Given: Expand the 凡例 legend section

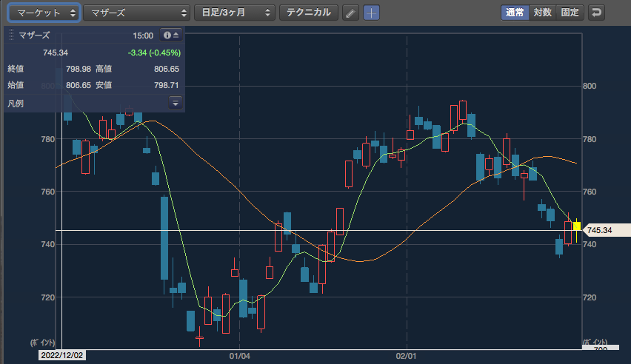Looking at the screenshot, I should 176,103.
